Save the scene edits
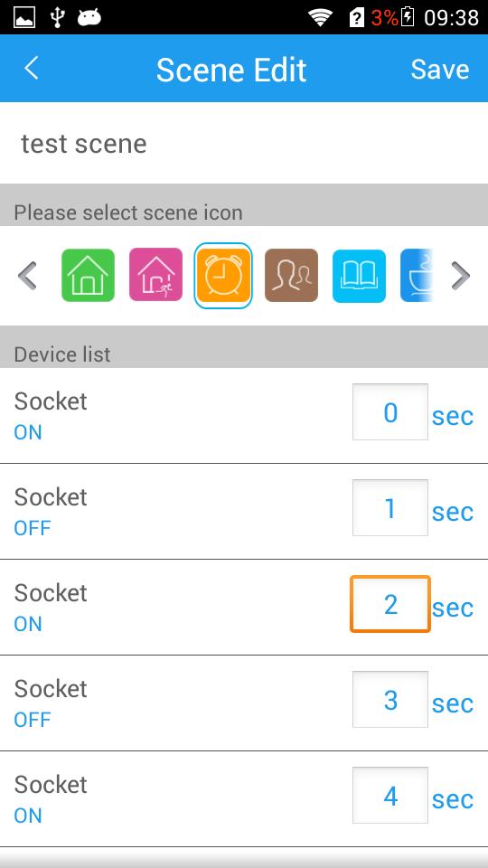The image size is (488, 868). 440,70
